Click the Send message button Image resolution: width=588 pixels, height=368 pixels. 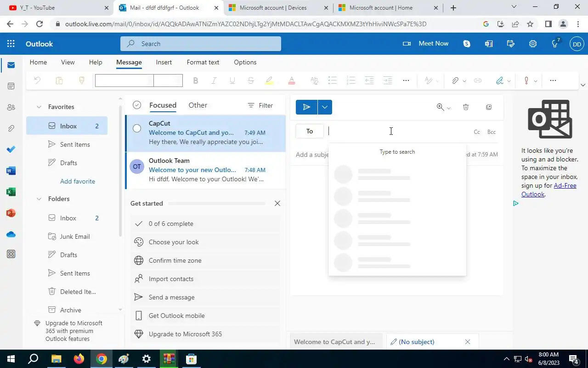point(306,107)
